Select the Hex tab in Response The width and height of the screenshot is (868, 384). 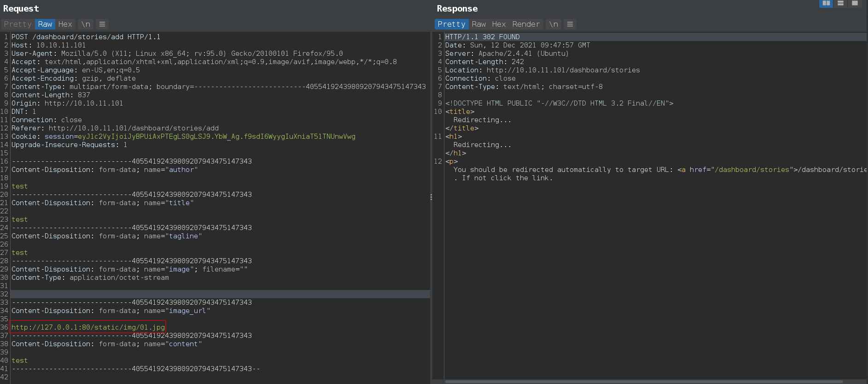499,24
